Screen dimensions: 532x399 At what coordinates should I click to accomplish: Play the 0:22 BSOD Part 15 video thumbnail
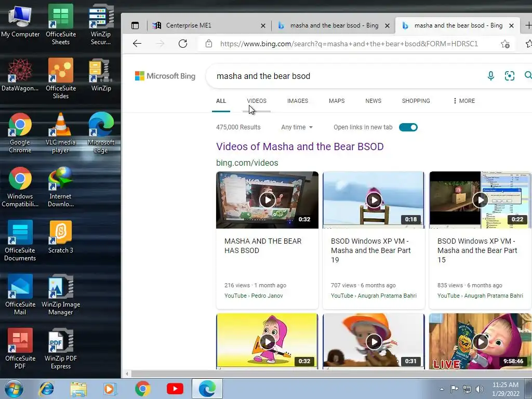point(480,200)
